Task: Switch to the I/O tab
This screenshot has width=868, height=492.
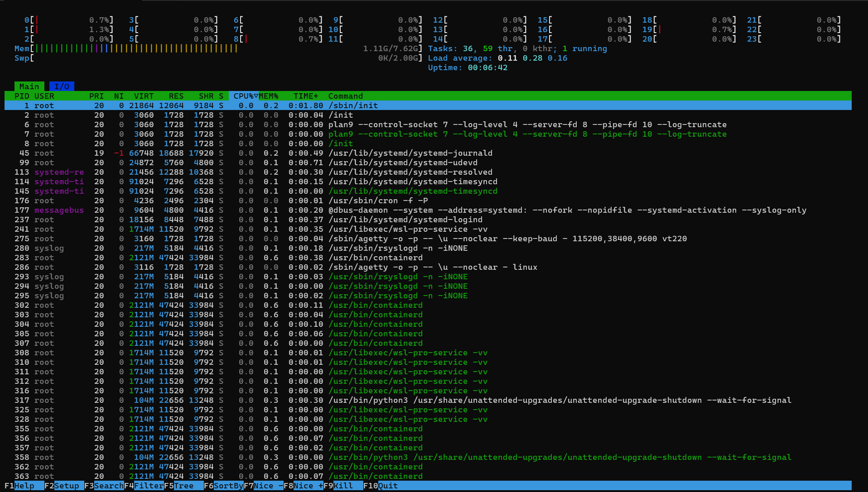Action: pos(62,86)
